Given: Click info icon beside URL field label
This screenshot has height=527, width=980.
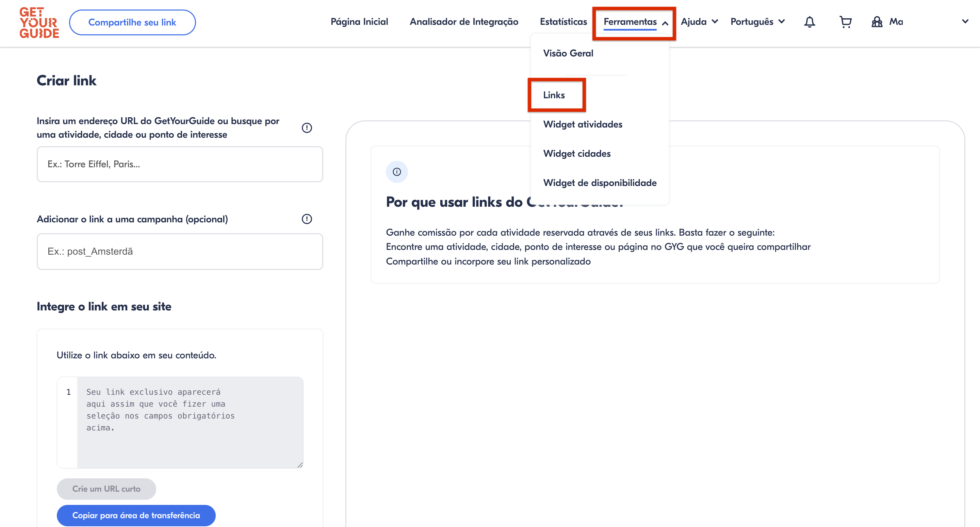Looking at the screenshot, I should pyautogui.click(x=307, y=128).
